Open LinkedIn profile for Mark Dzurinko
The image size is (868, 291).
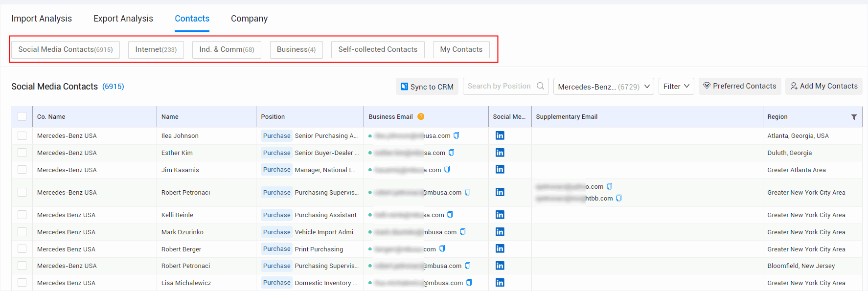(x=500, y=232)
